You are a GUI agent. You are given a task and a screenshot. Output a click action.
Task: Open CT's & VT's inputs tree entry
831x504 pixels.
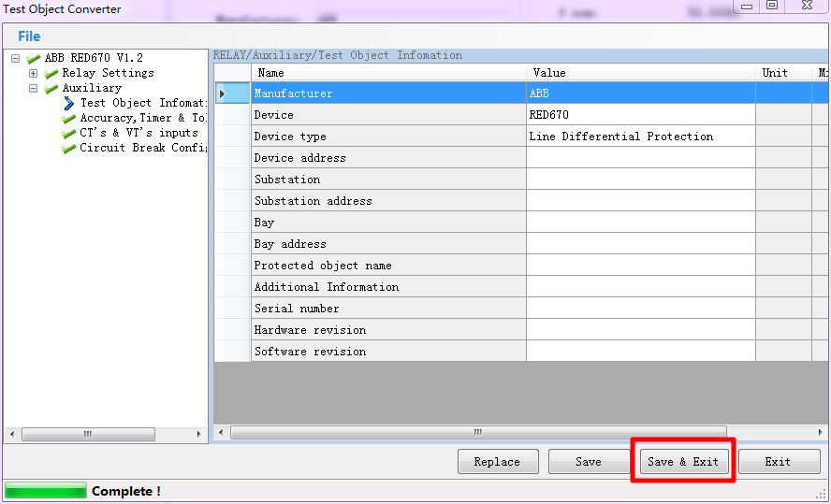tap(138, 133)
